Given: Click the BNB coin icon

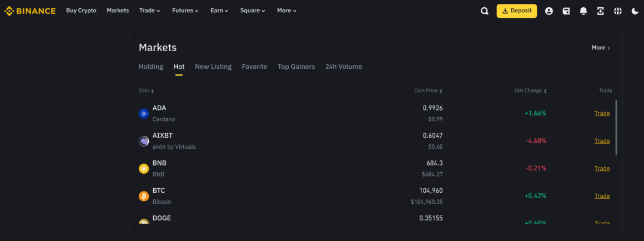Looking at the screenshot, I should (x=144, y=169).
